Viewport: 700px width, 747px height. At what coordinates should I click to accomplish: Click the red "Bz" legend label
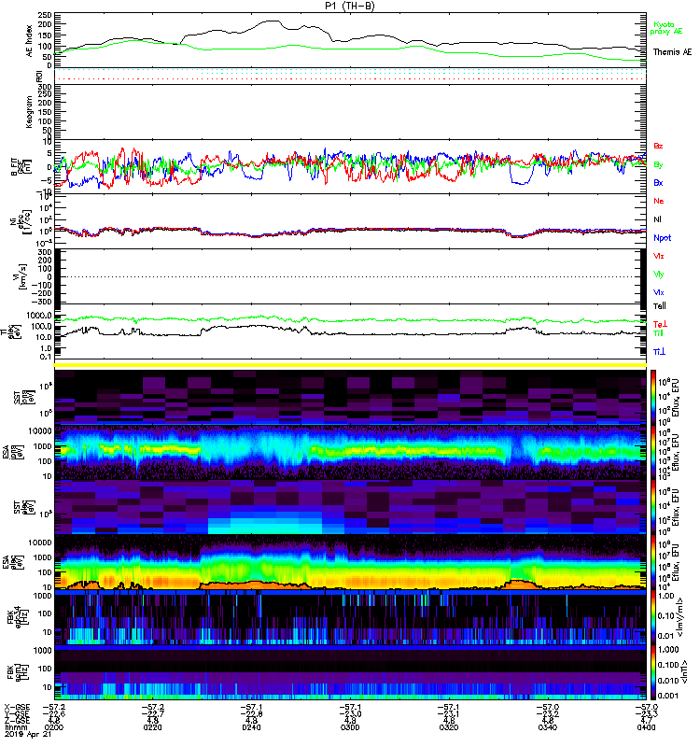(658, 146)
